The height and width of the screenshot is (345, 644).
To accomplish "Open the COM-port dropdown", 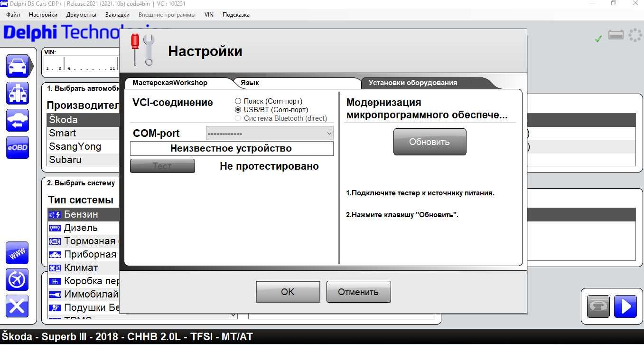I will (270, 134).
